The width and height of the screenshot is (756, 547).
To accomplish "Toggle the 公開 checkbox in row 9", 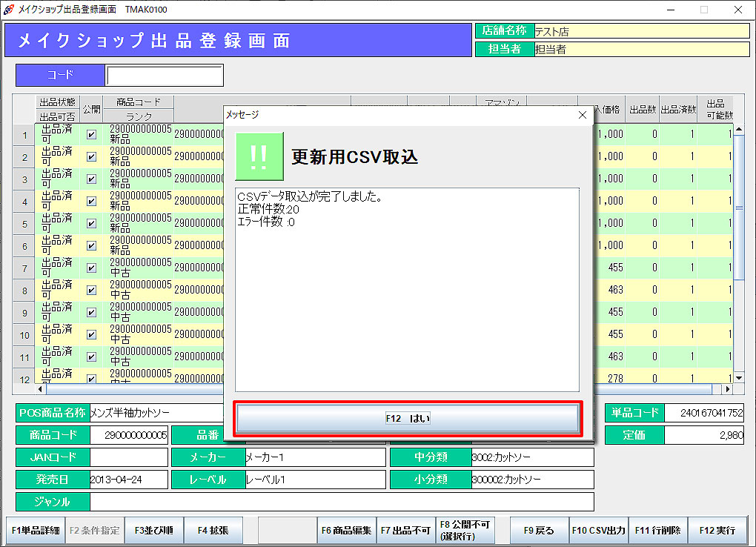I will [x=91, y=312].
